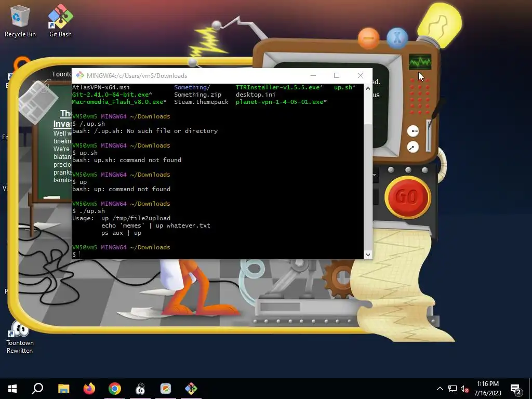Open the Git Bash desktop shortcut
The width and height of the screenshot is (532, 399).
point(60,21)
